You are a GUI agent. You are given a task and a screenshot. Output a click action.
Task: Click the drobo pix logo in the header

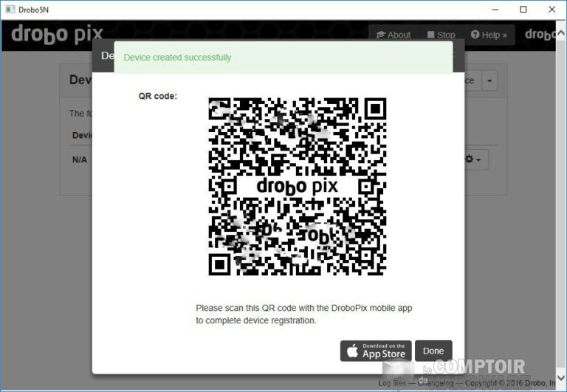pyautogui.click(x=57, y=35)
